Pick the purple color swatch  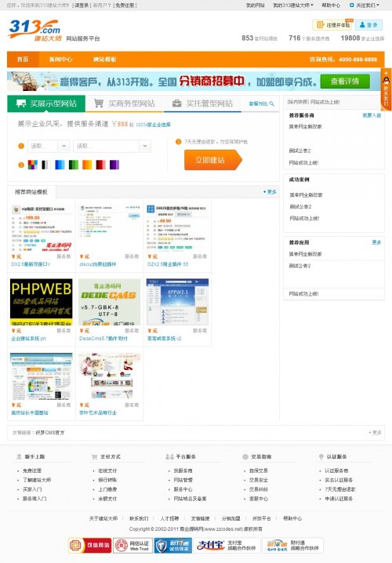(x=114, y=165)
